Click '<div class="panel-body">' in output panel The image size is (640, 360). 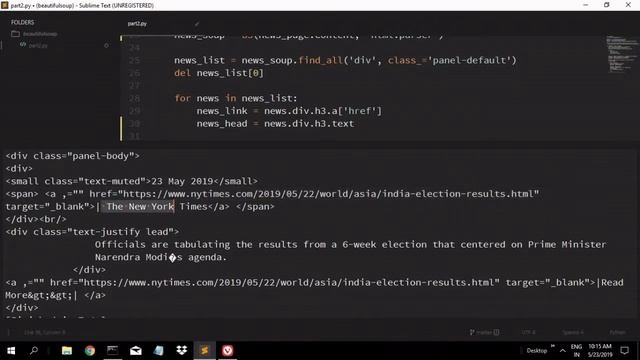pos(72,156)
